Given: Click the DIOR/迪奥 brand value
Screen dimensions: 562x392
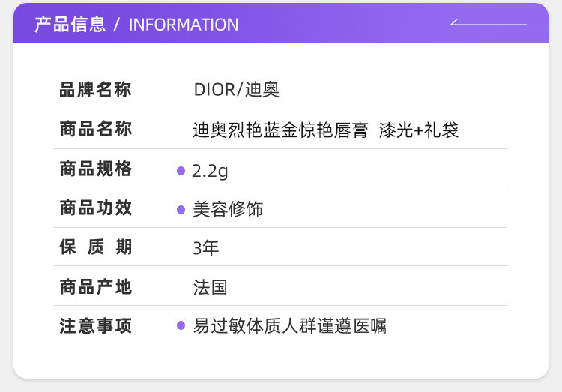Looking at the screenshot, I should 236,91.
